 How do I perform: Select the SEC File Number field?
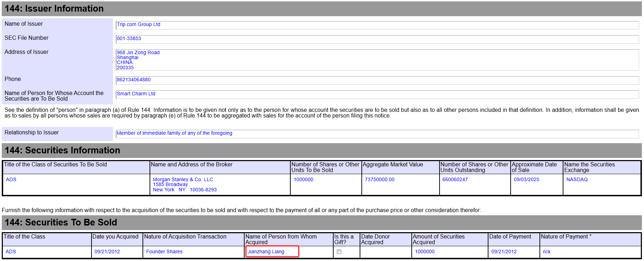pos(377,39)
